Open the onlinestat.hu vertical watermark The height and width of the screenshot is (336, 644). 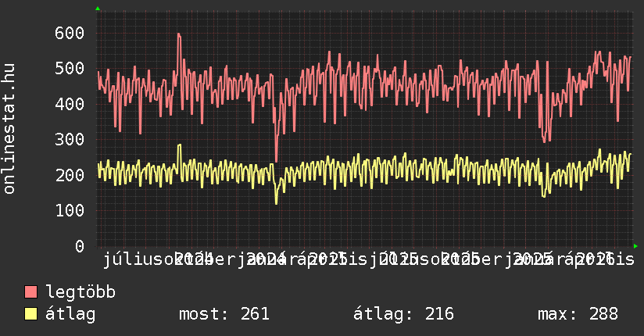pyautogui.click(x=9, y=129)
